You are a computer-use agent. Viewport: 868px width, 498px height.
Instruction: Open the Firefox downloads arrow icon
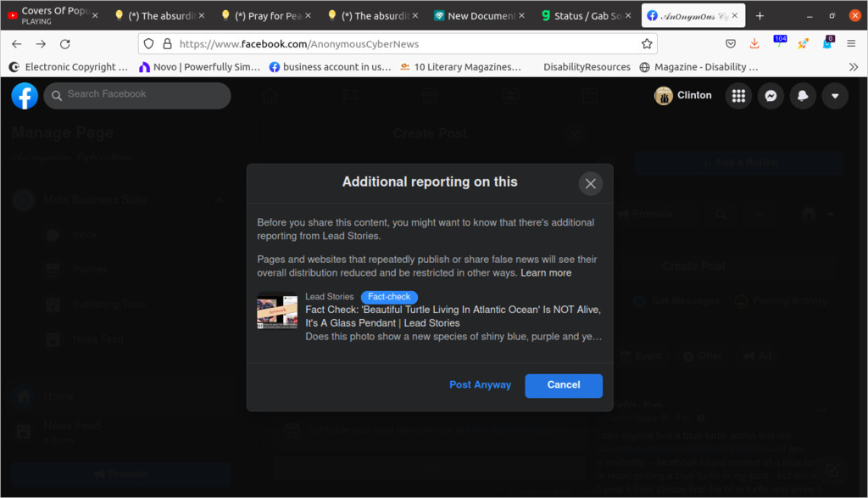(x=754, y=44)
